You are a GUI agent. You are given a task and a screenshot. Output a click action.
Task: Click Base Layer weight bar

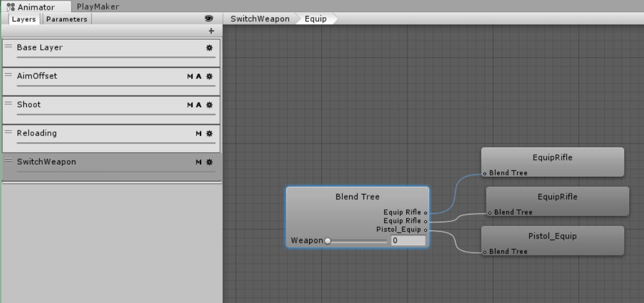pos(116,57)
